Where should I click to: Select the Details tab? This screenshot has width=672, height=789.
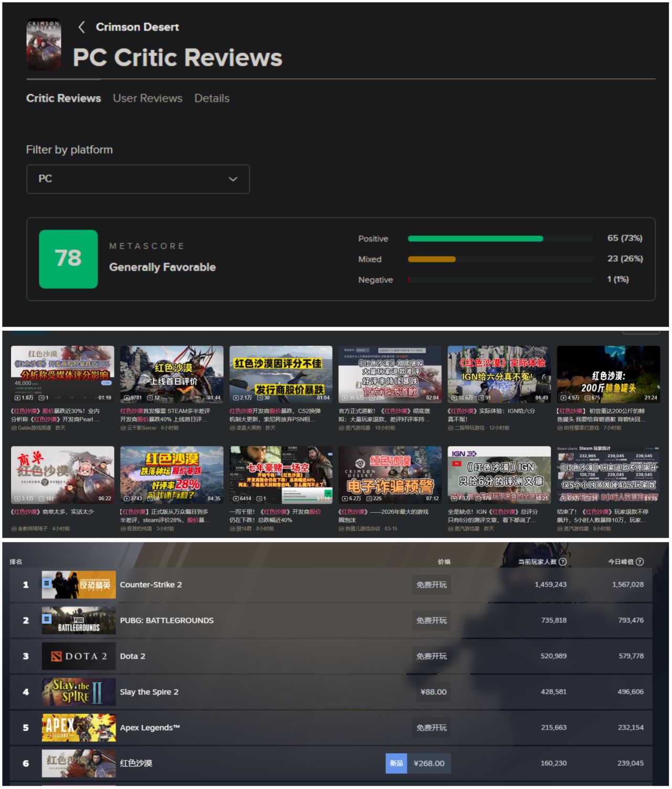pos(212,98)
